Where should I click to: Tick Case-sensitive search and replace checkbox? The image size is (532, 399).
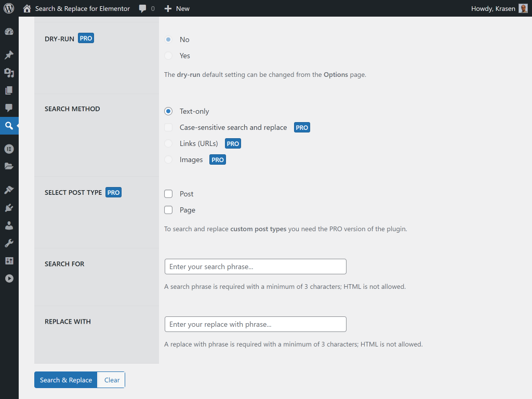pos(168,128)
